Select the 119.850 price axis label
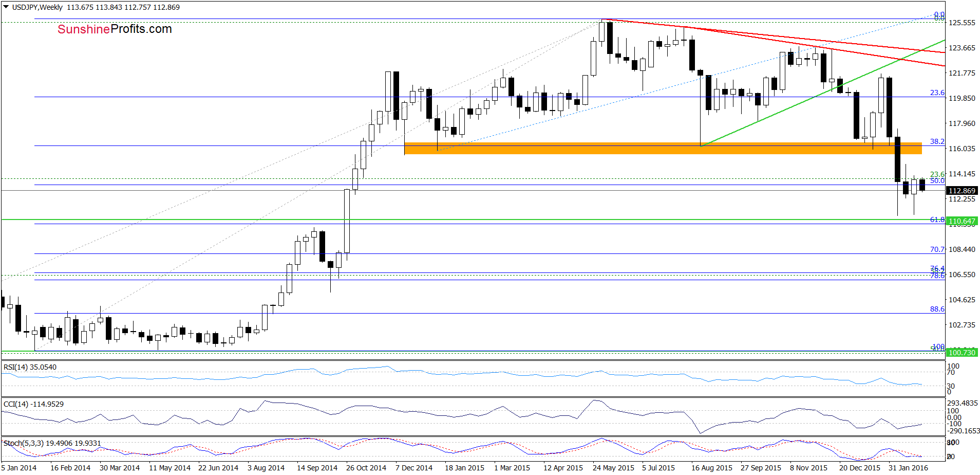The height and width of the screenshot is (475, 980). click(962, 98)
